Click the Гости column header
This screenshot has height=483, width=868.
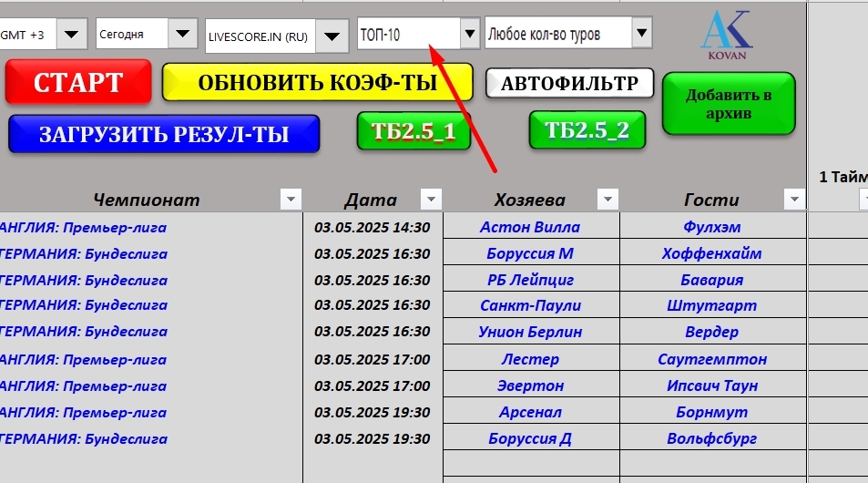[x=711, y=200]
